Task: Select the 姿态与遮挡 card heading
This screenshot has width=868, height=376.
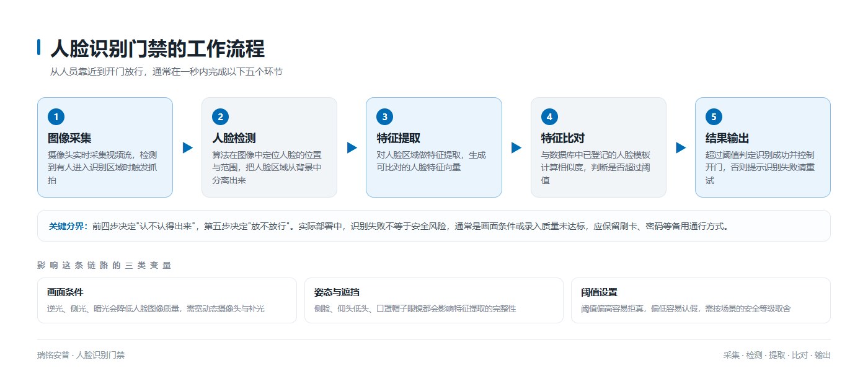Action: (x=337, y=292)
